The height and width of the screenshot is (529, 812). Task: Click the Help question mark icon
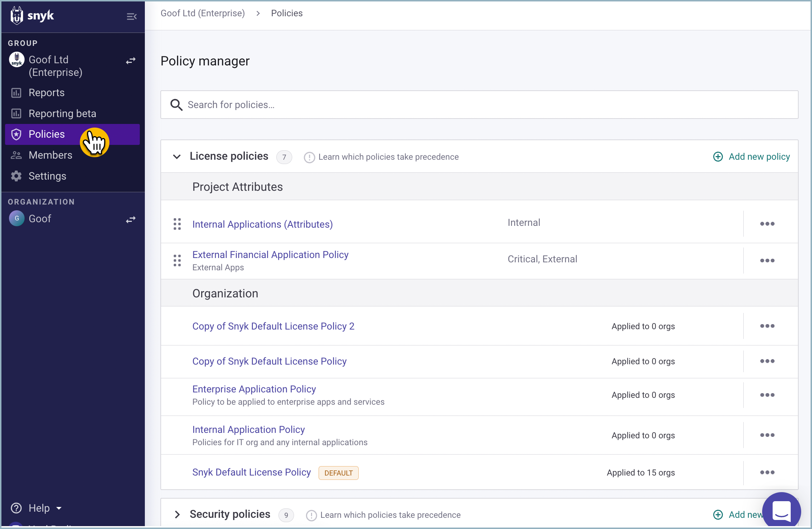16,508
